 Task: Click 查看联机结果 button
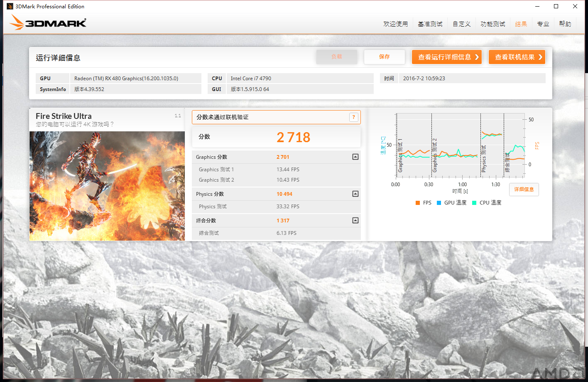(x=517, y=57)
